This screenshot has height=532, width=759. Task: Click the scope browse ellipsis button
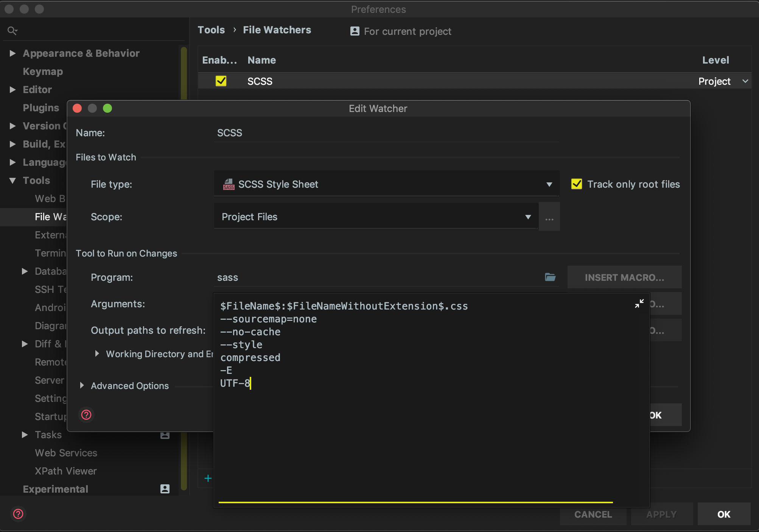pyautogui.click(x=549, y=217)
